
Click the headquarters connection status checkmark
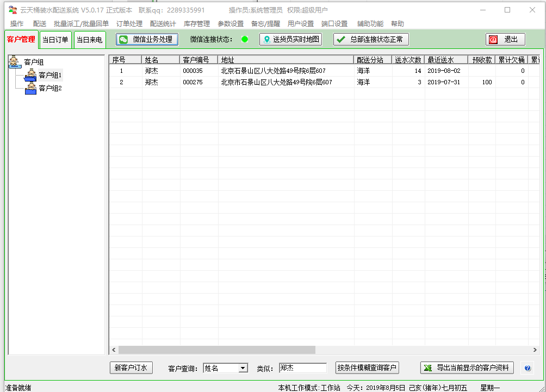(341, 40)
